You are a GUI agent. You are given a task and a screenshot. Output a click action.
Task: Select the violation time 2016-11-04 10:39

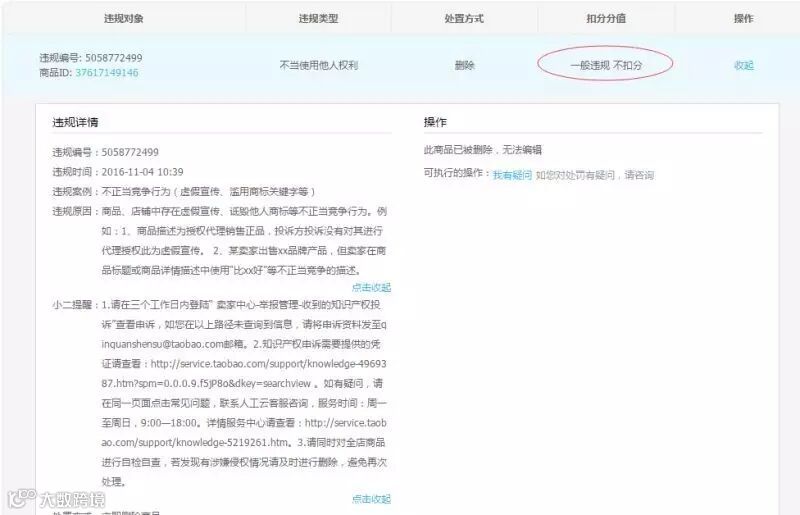coord(142,171)
